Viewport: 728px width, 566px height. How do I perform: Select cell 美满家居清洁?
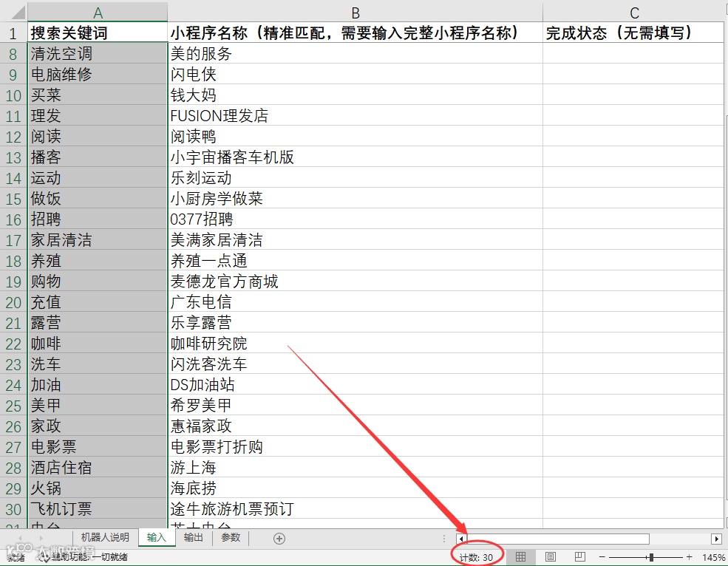(356, 239)
